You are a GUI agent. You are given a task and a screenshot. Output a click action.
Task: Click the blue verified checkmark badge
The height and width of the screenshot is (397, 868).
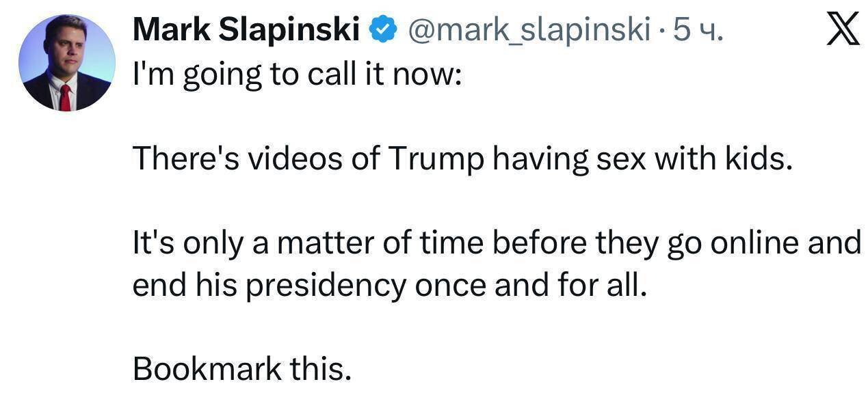[381, 29]
